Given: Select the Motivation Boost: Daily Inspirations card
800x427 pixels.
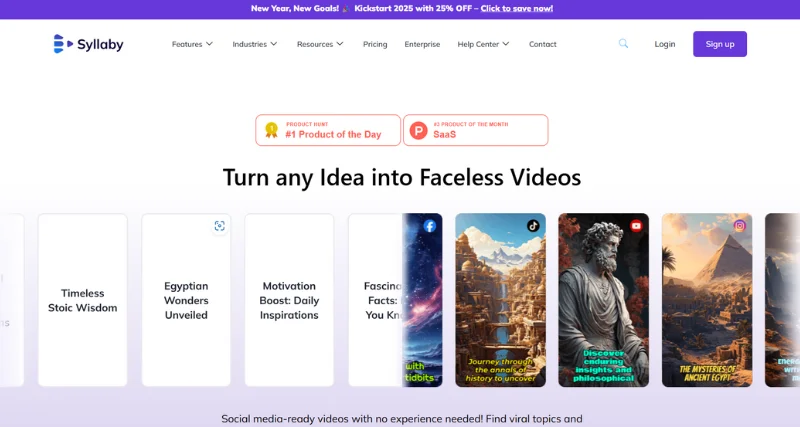Looking at the screenshot, I should click(289, 300).
